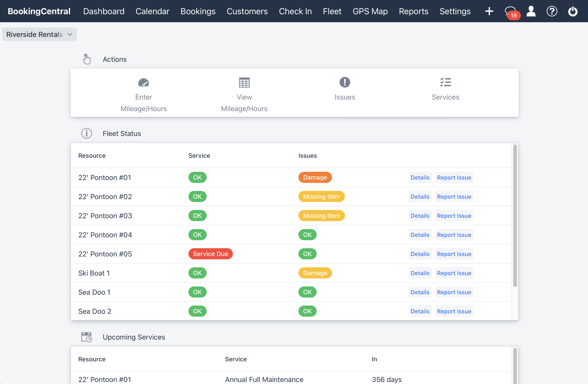Click service OK badge for 22' Pontoon #04

(197, 234)
